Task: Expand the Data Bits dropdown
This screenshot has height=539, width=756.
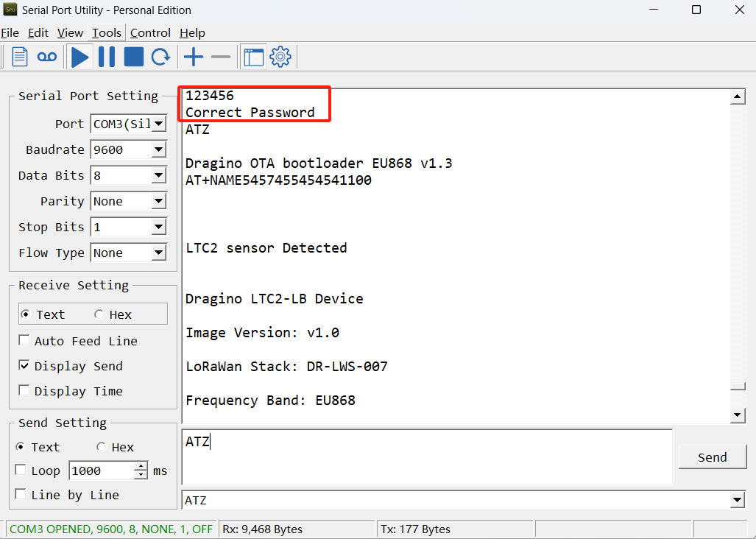Action: [x=158, y=175]
